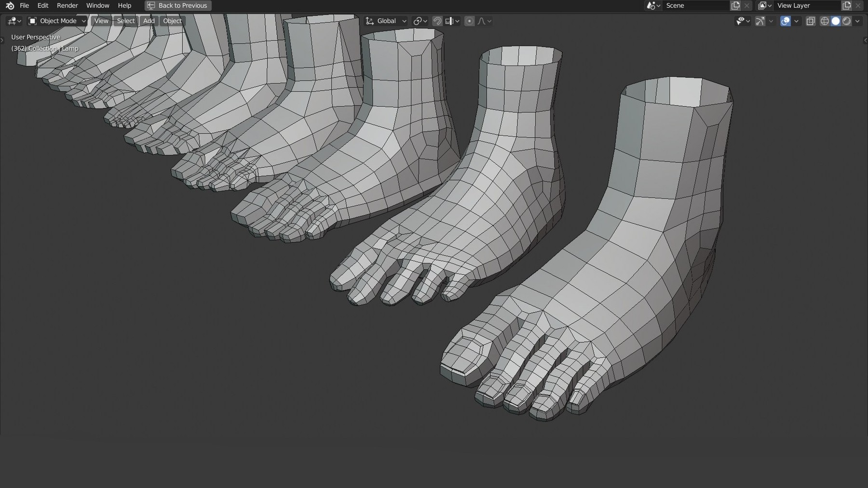The image size is (868, 488).
Task: Toggle proportional editing on
Action: click(469, 21)
